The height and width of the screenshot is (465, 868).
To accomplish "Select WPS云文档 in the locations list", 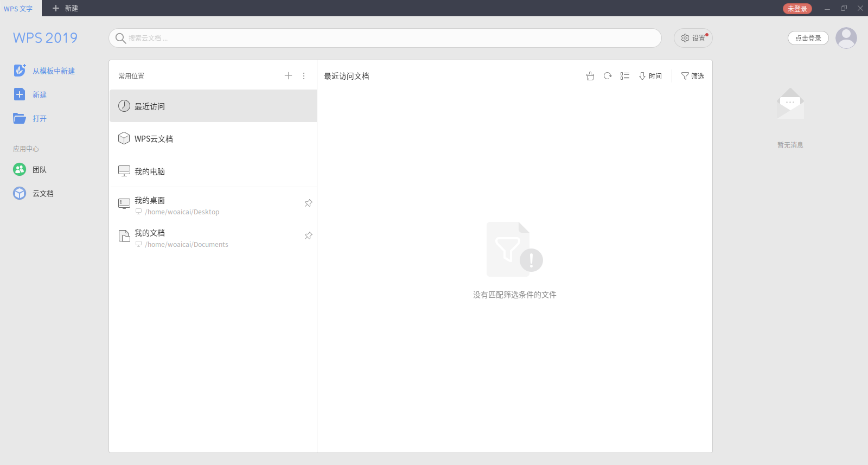I will (213, 139).
